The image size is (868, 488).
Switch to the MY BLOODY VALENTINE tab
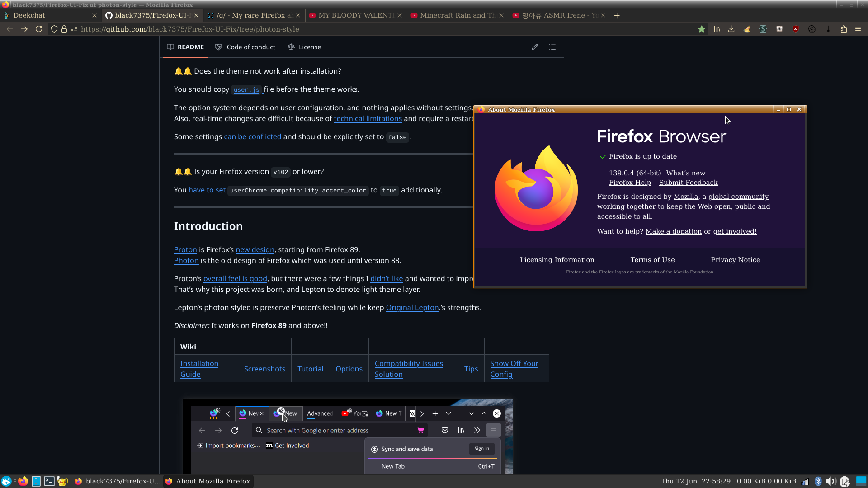356,15
